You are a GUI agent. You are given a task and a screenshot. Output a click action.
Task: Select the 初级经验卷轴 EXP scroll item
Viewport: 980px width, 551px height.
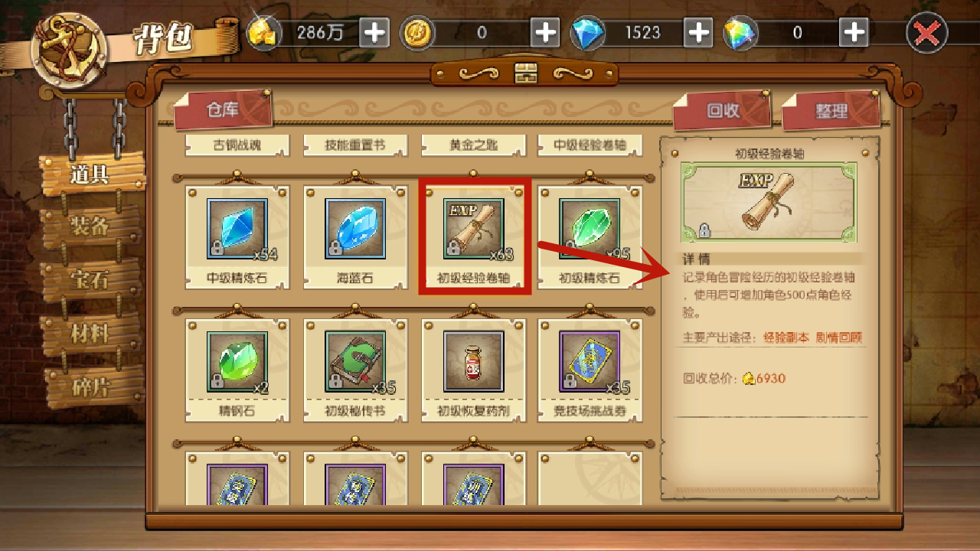tap(474, 236)
